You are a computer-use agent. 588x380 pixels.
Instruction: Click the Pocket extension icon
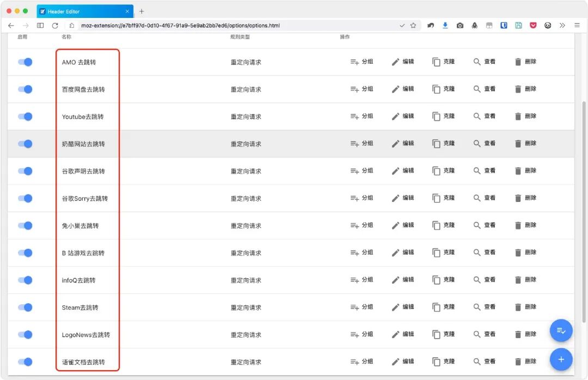(x=533, y=26)
